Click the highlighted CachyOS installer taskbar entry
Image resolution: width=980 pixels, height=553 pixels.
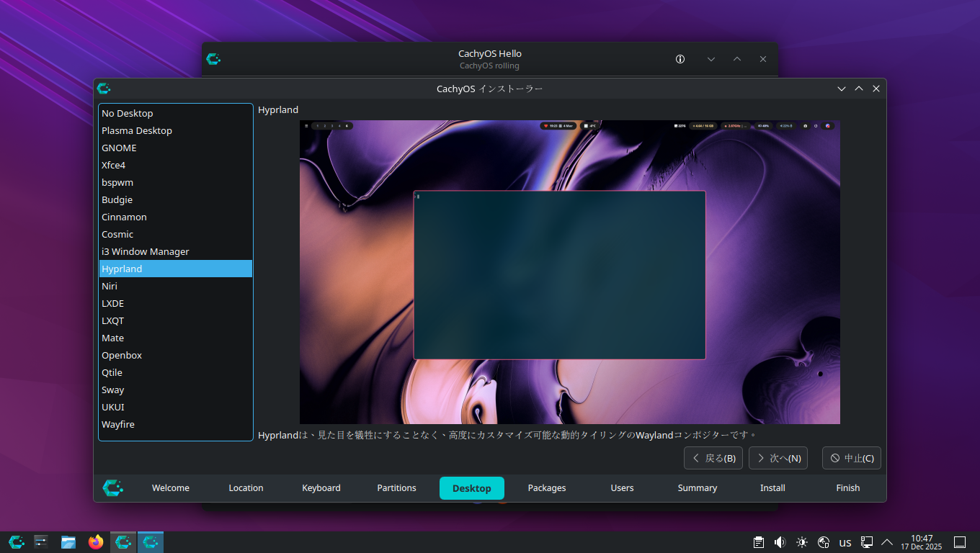pyautogui.click(x=151, y=542)
